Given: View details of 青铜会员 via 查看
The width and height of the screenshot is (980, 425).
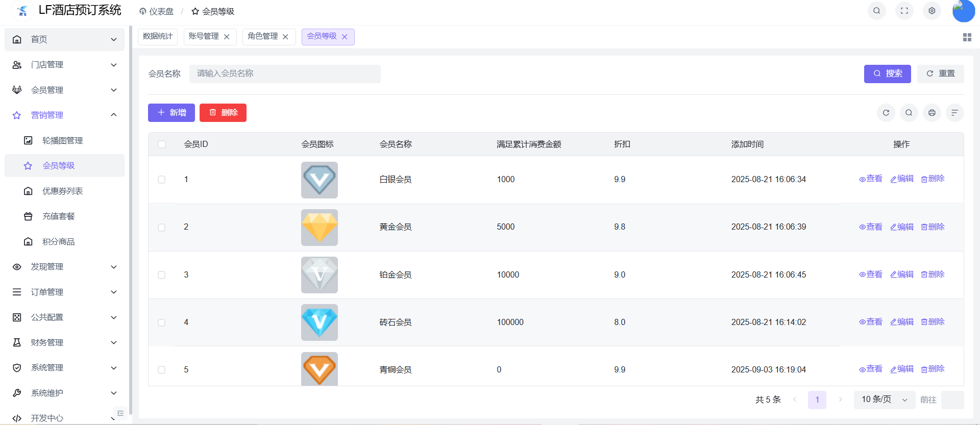Looking at the screenshot, I should [x=871, y=369].
